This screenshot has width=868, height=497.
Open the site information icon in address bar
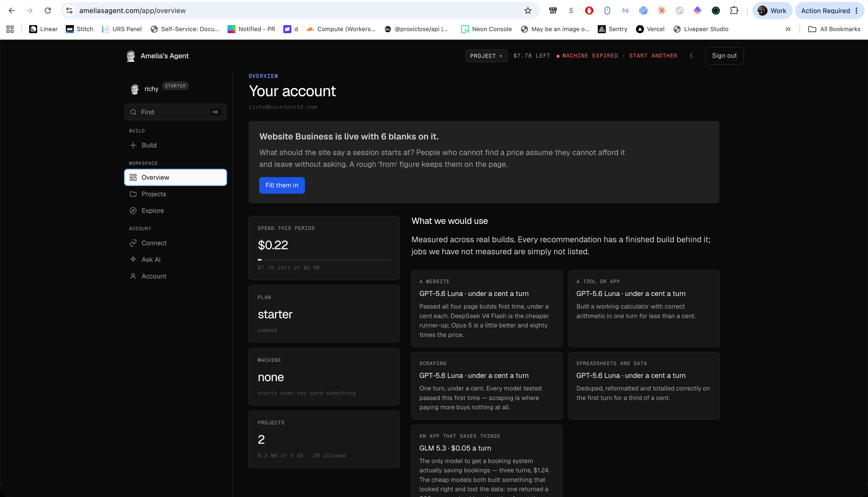69,11
